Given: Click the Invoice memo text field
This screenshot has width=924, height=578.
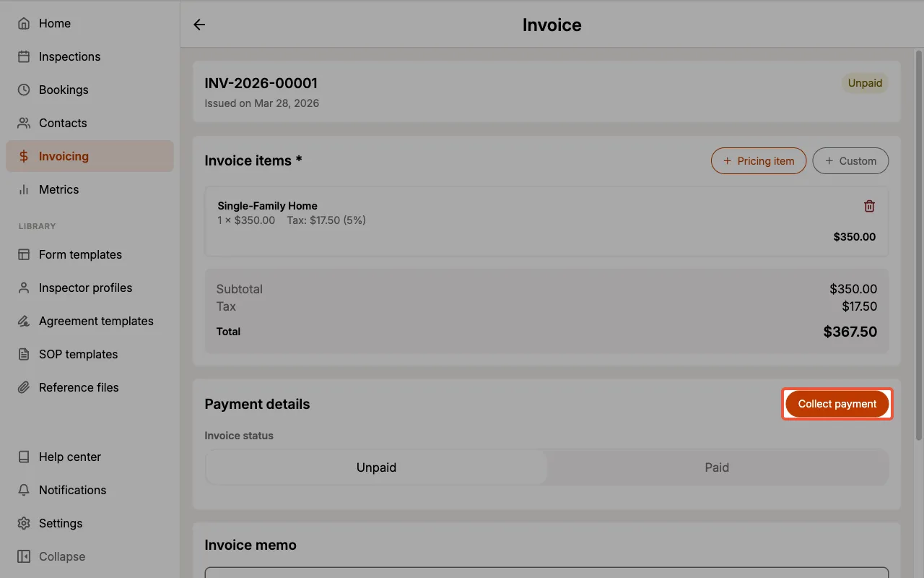Looking at the screenshot, I should coord(546,572).
